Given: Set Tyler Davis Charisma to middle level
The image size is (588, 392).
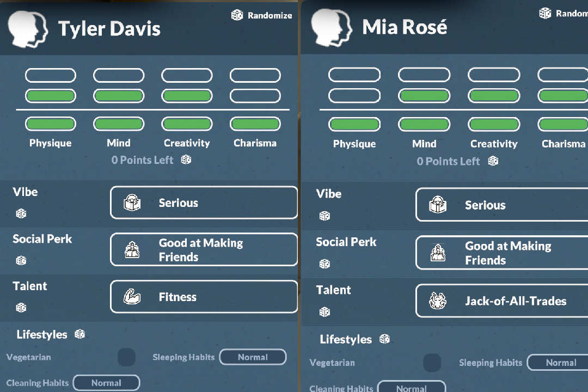Looking at the screenshot, I should pos(255,96).
